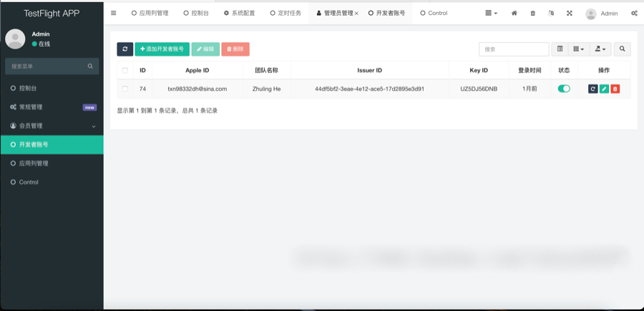The height and width of the screenshot is (311, 644).
Task: Open the export dropdown menu
Action: point(600,49)
